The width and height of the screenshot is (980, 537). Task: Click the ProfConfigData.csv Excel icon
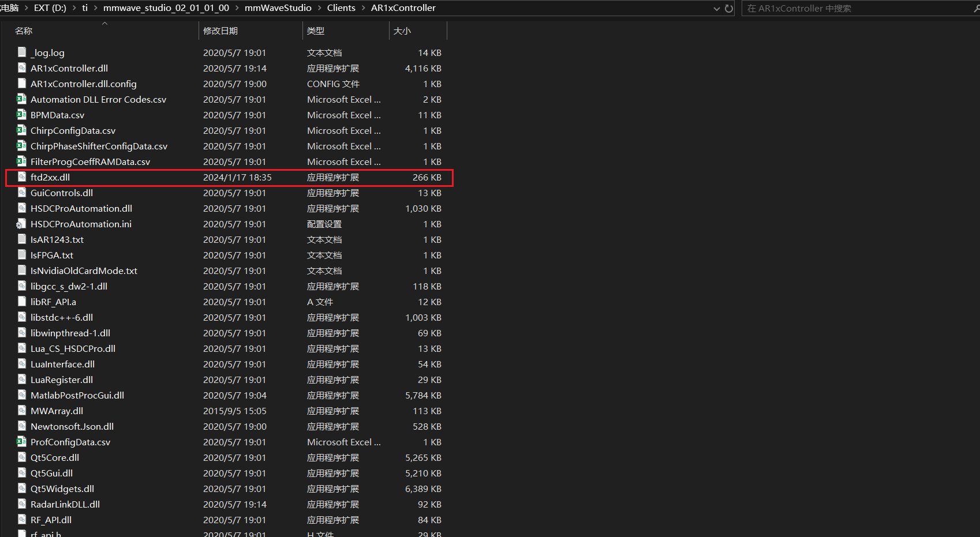pyautogui.click(x=22, y=442)
